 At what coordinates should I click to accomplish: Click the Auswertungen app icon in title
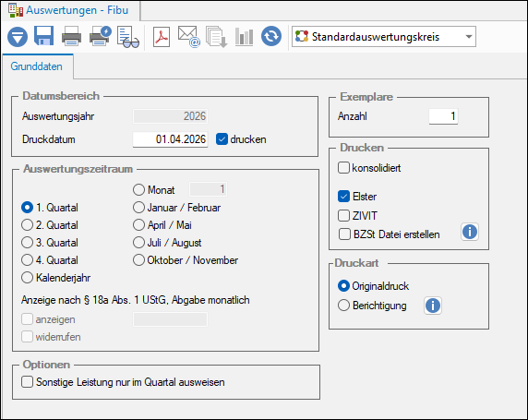coord(16,10)
